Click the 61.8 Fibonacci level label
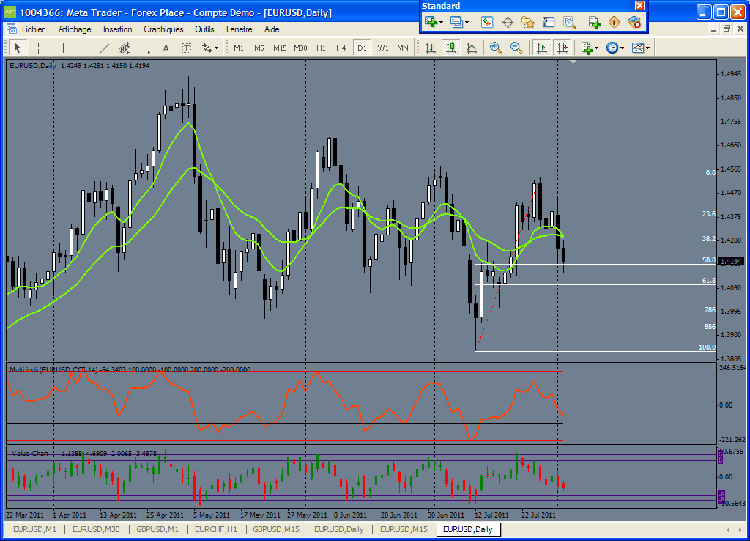The height and width of the screenshot is (541, 750). click(708, 281)
